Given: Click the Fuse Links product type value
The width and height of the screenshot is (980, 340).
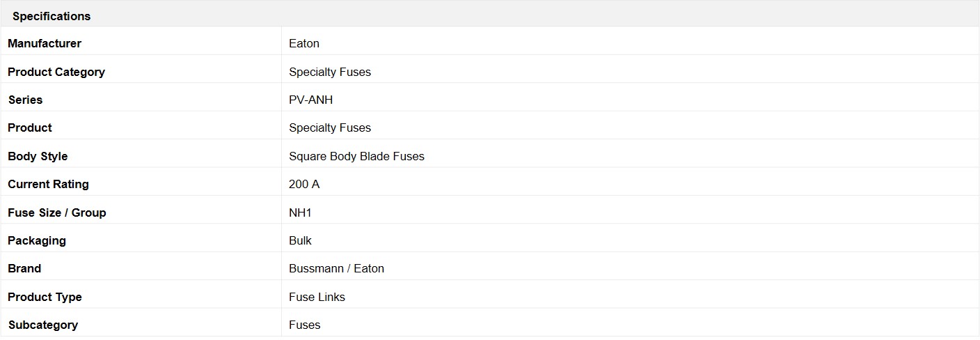Looking at the screenshot, I should (x=317, y=297).
